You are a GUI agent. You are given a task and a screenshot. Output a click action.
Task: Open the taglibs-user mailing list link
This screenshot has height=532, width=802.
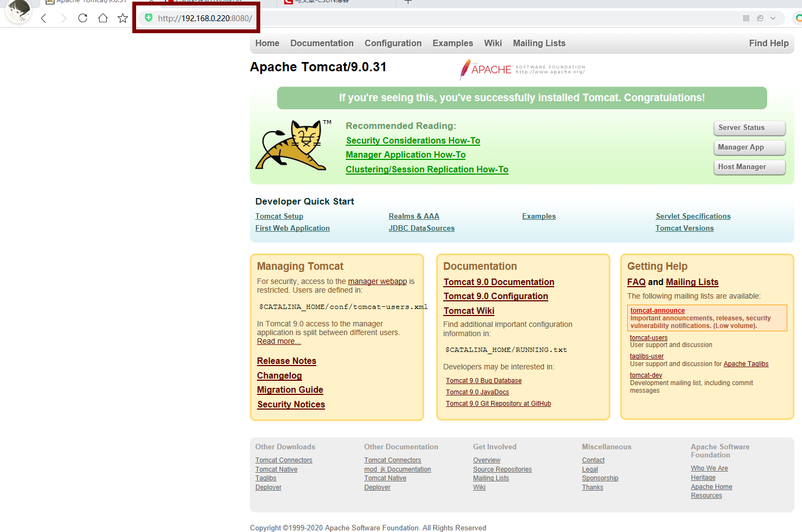[647, 356]
